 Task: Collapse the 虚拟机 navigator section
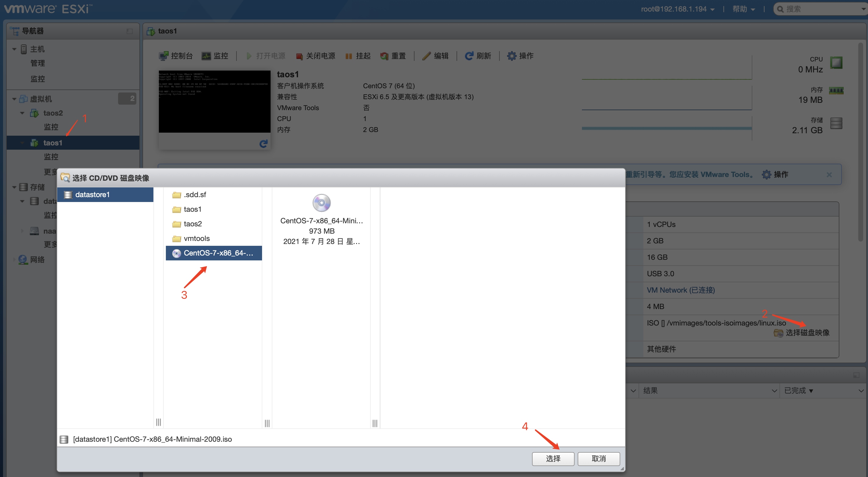pyautogui.click(x=14, y=99)
